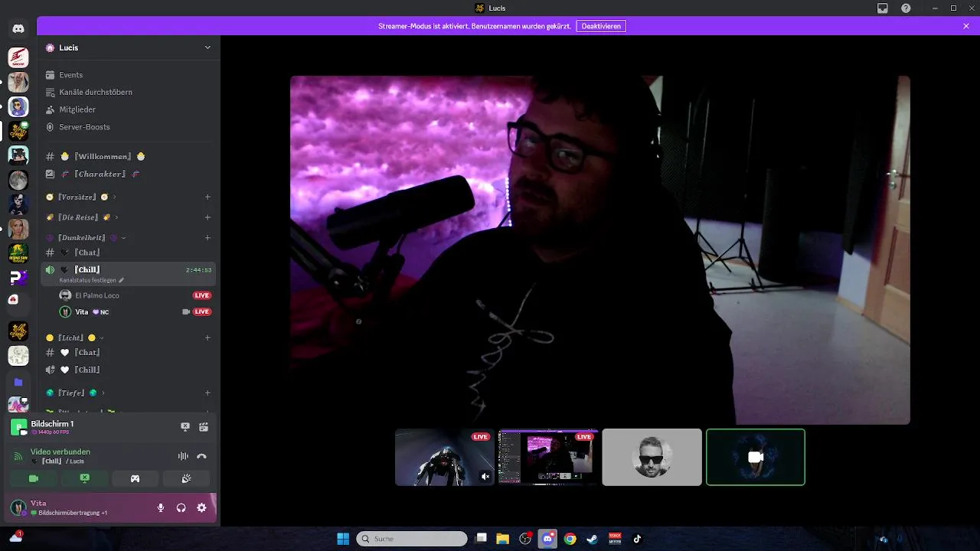Open Server-Boosts
This screenshot has width=980, height=551.
point(129,127)
